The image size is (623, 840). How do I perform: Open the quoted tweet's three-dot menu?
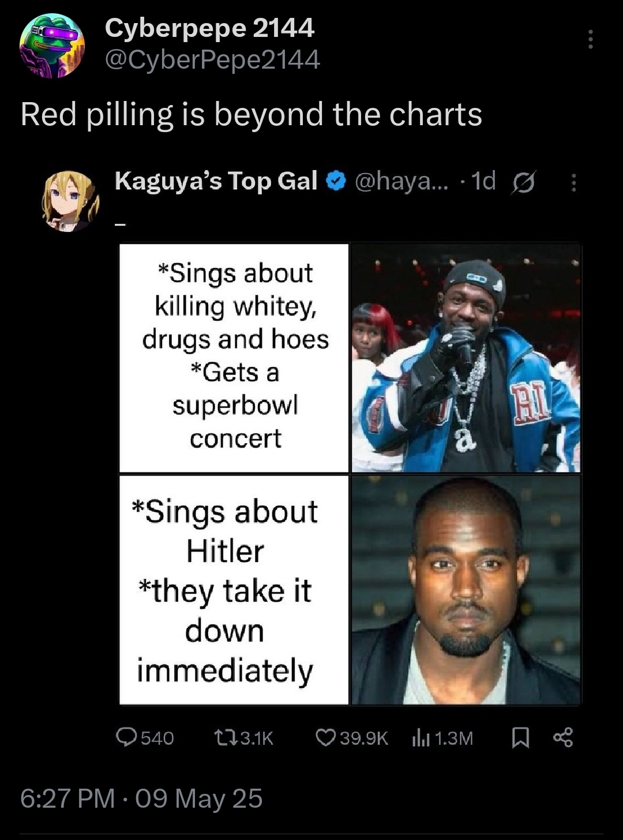573,183
